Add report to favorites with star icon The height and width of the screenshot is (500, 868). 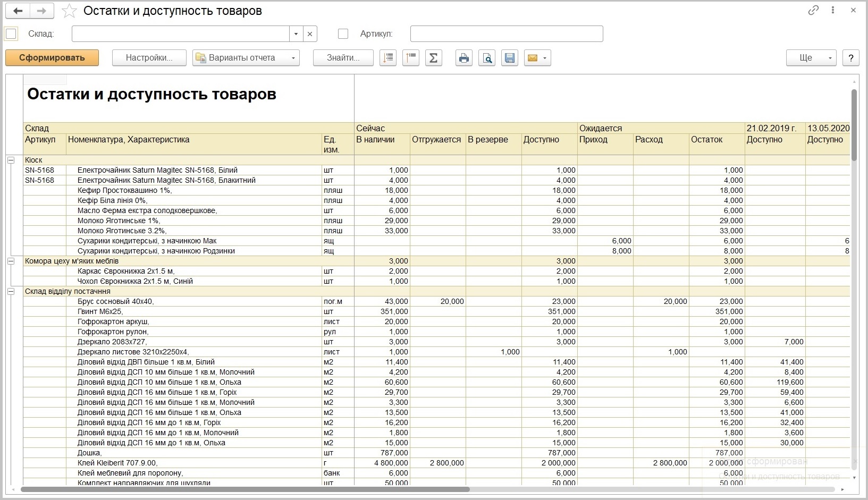click(69, 11)
